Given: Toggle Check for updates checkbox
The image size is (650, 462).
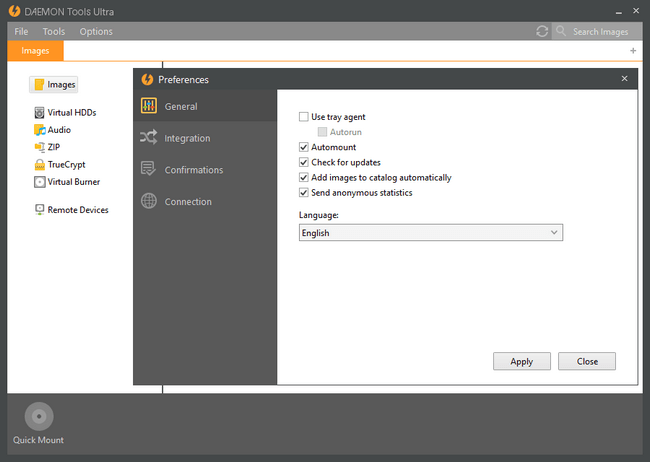Looking at the screenshot, I should point(303,162).
